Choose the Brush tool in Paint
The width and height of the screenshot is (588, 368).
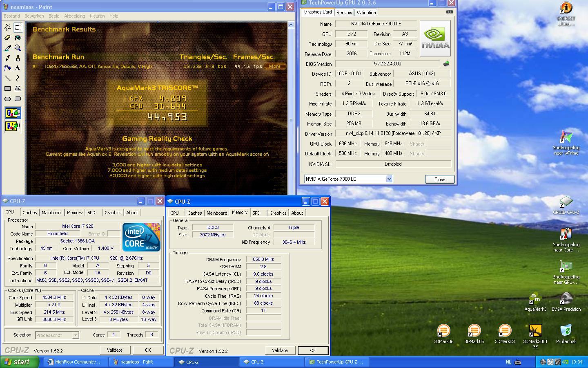(18, 58)
